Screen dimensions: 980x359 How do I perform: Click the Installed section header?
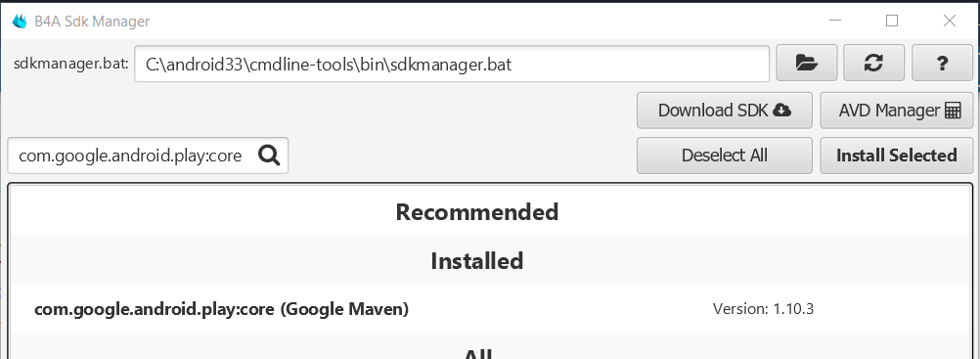tap(477, 261)
